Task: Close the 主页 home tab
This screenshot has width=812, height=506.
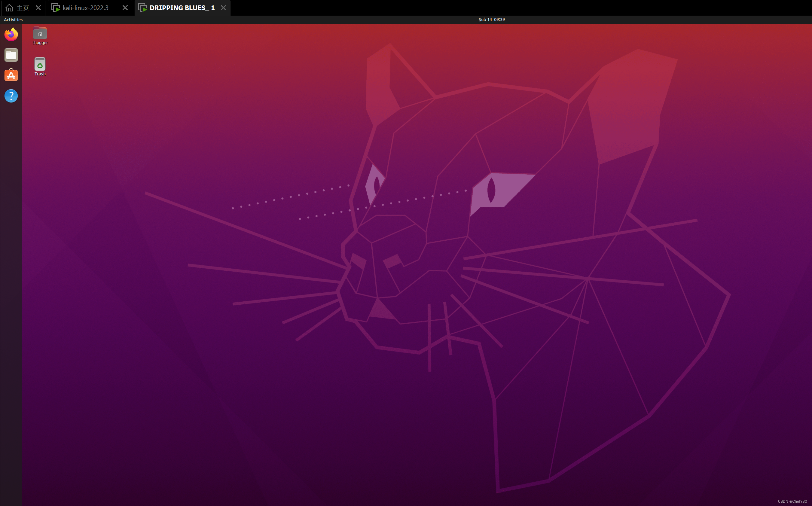Action: [x=38, y=8]
